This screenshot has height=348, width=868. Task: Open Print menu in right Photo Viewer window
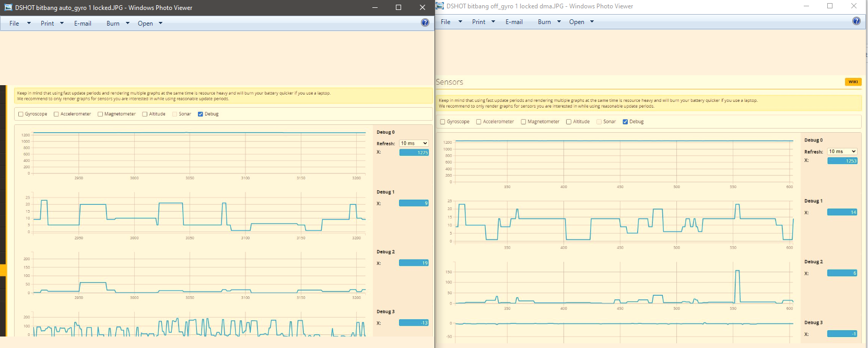483,22
